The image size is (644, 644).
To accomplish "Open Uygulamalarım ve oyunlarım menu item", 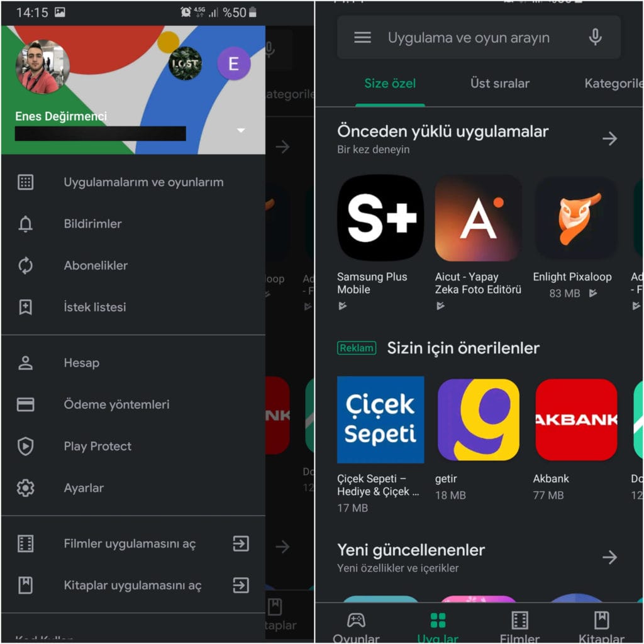I will (x=133, y=182).
